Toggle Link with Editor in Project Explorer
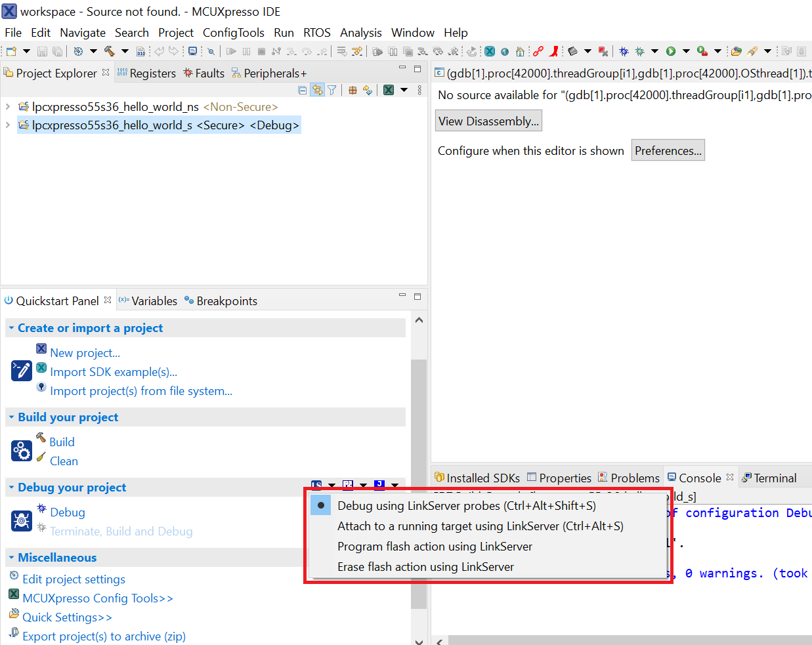The height and width of the screenshot is (645, 812). [317, 90]
